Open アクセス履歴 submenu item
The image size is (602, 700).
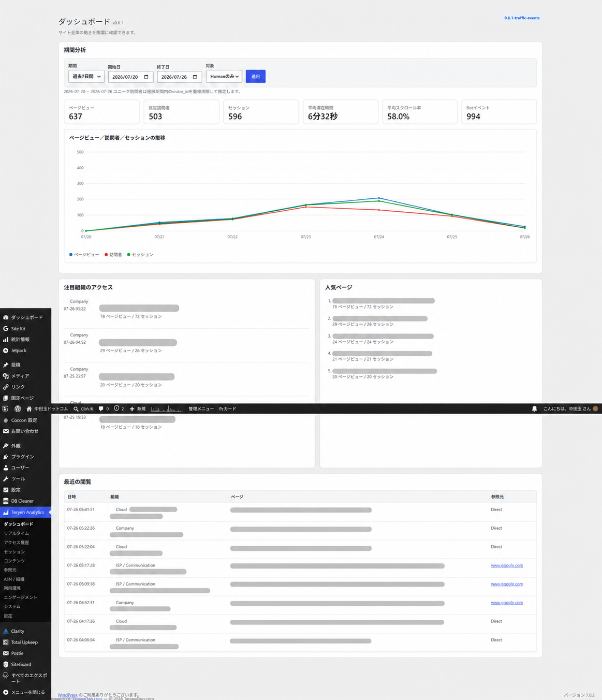17,543
